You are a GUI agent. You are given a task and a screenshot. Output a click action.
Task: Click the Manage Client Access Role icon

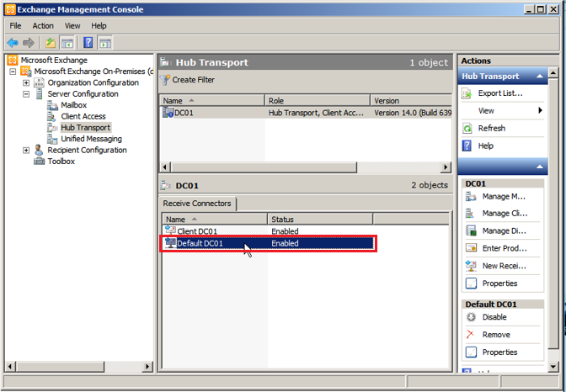point(470,214)
